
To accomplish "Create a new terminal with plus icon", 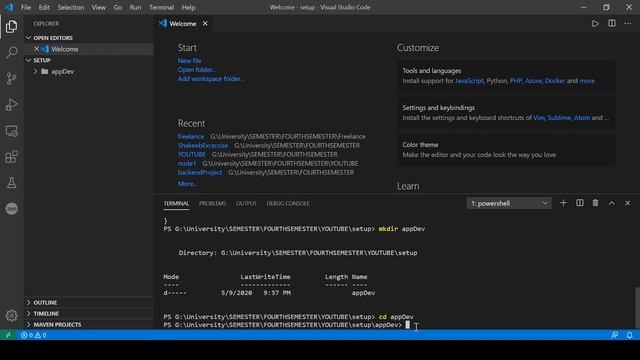I will [x=563, y=203].
